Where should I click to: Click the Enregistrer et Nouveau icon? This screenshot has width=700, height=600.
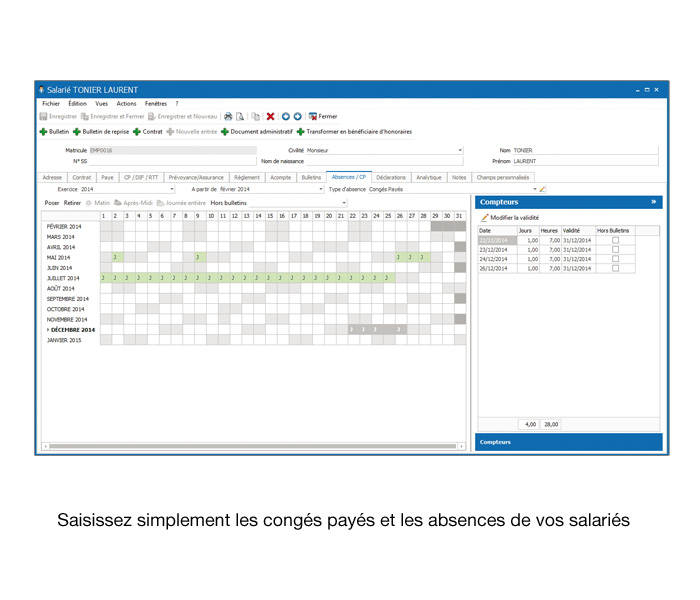[152, 117]
